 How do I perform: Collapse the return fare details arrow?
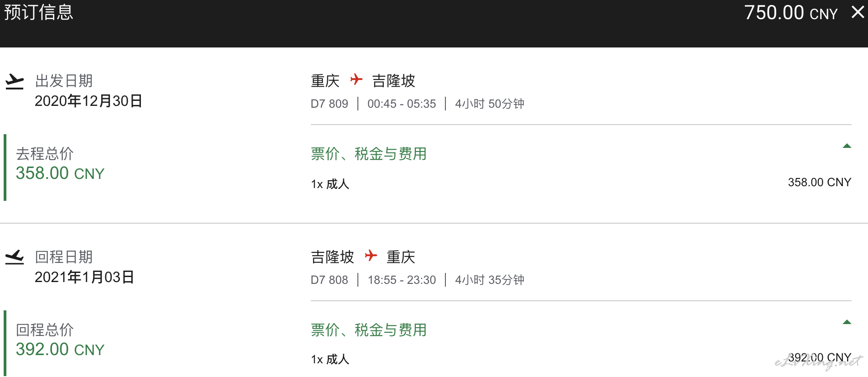pos(847,322)
